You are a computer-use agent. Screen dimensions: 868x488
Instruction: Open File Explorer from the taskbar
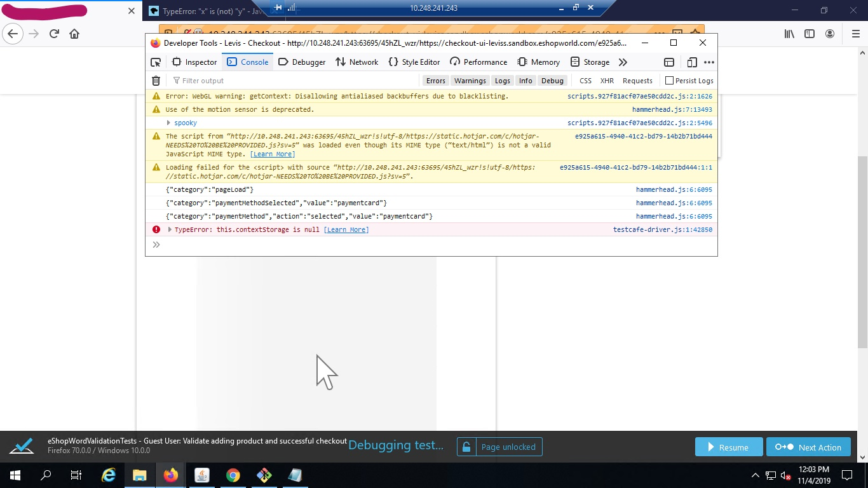[140, 475]
